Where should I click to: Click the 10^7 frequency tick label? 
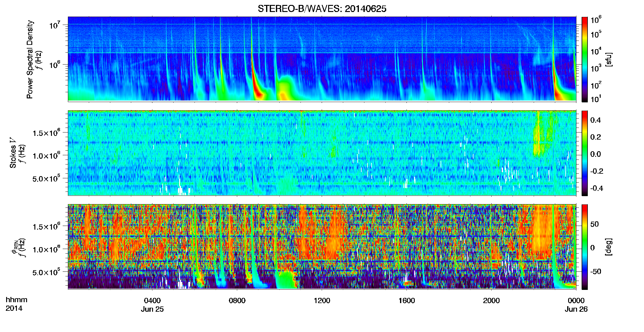click(55, 25)
